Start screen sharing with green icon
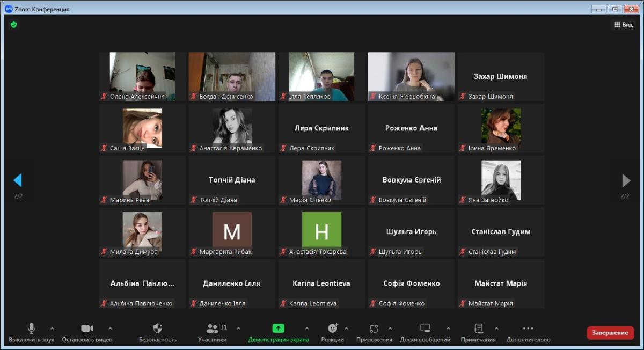This screenshot has height=350, width=644. [x=278, y=328]
